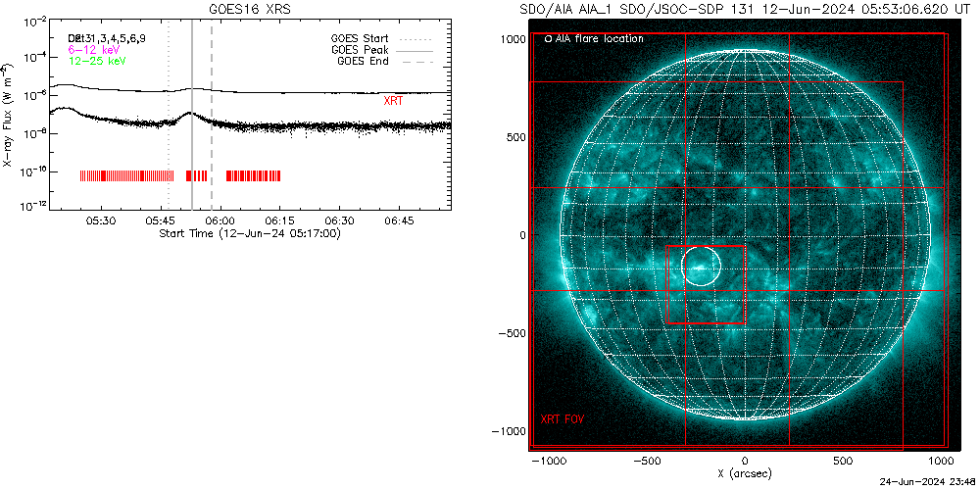
Task: Click the 06:15 time tick label
Action: click(280, 221)
